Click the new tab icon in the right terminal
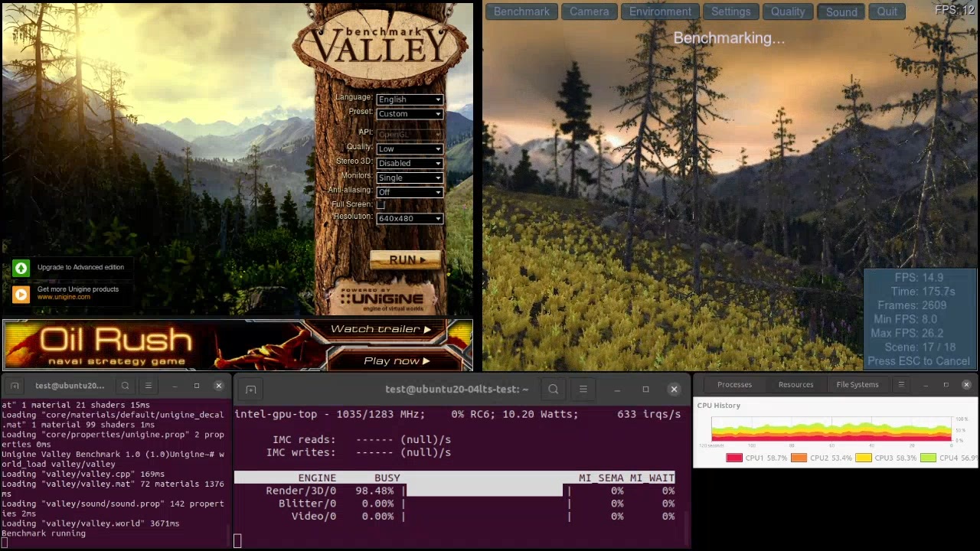This screenshot has width=980, height=551. (251, 389)
